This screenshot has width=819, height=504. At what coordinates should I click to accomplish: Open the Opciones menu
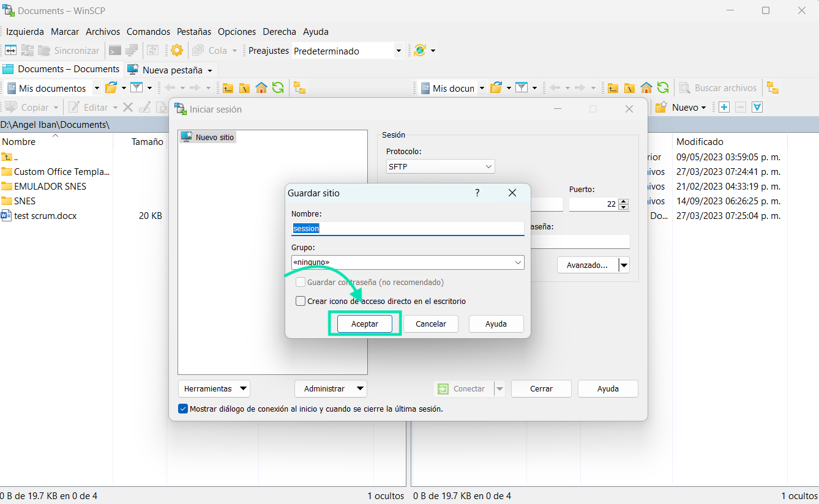tap(237, 31)
